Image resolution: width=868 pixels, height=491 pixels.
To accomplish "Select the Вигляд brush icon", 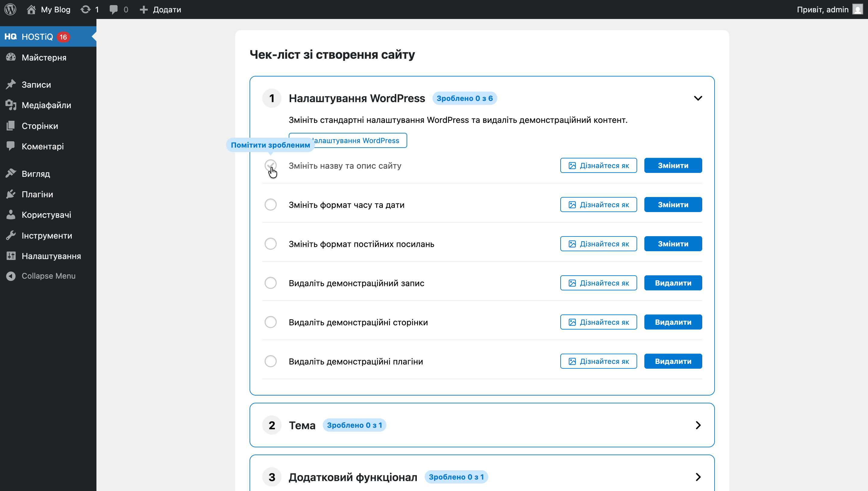I will click(x=11, y=173).
